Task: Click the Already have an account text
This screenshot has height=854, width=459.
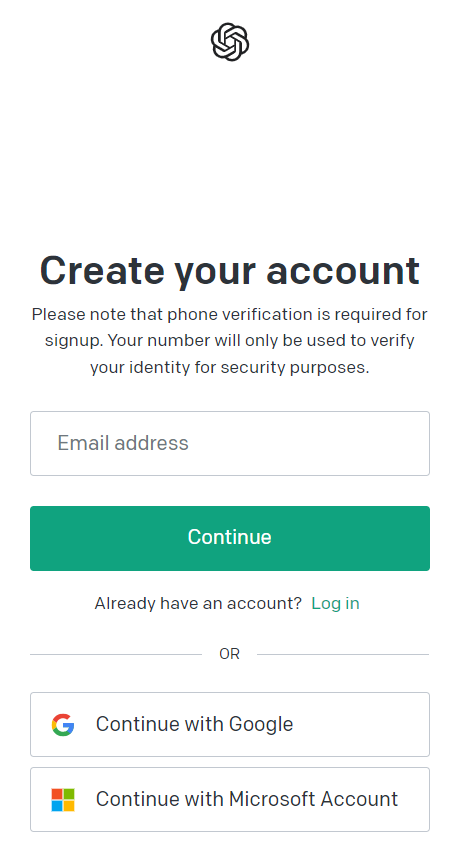Action: tap(198, 603)
